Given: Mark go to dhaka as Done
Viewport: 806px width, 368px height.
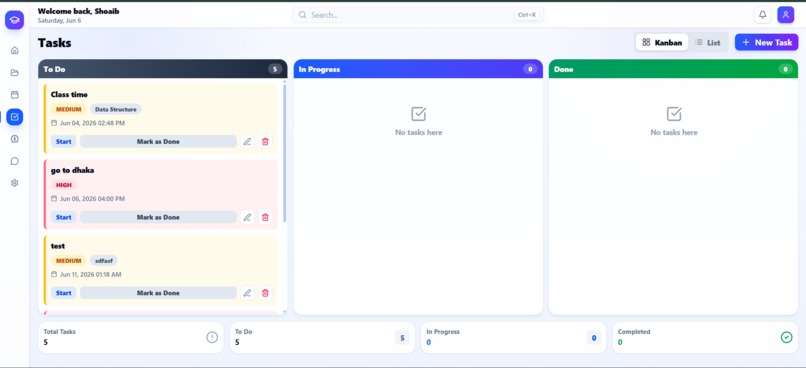Looking at the screenshot, I should [x=158, y=217].
